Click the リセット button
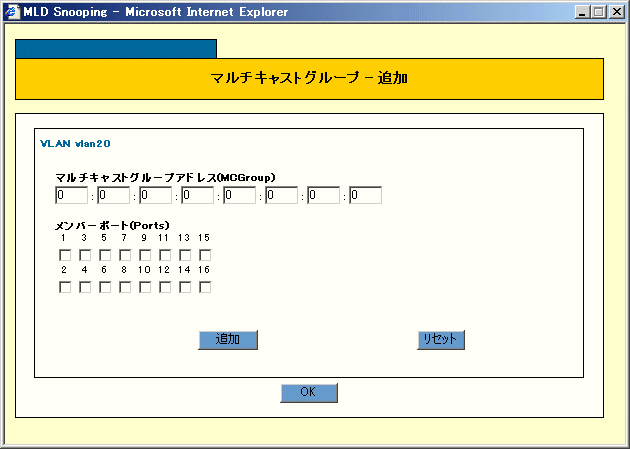Image resolution: width=630 pixels, height=449 pixels. click(440, 340)
